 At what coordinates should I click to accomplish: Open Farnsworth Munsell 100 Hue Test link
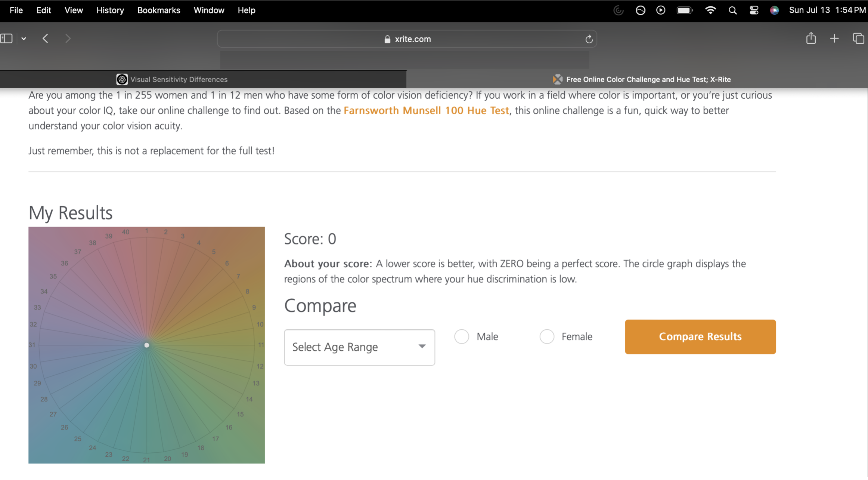pos(426,111)
